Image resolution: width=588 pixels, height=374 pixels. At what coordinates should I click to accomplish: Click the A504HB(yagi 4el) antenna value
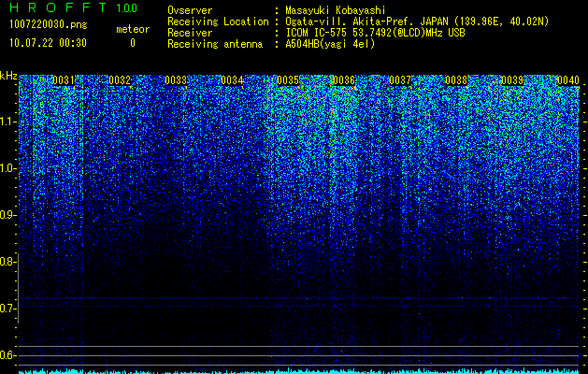coord(330,44)
